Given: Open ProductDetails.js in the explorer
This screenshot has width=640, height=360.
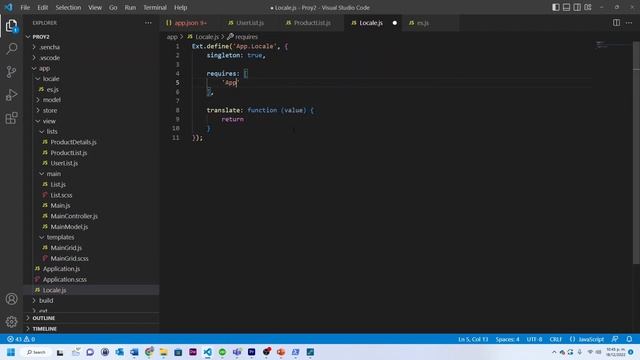Looking at the screenshot, I should [x=73, y=142].
